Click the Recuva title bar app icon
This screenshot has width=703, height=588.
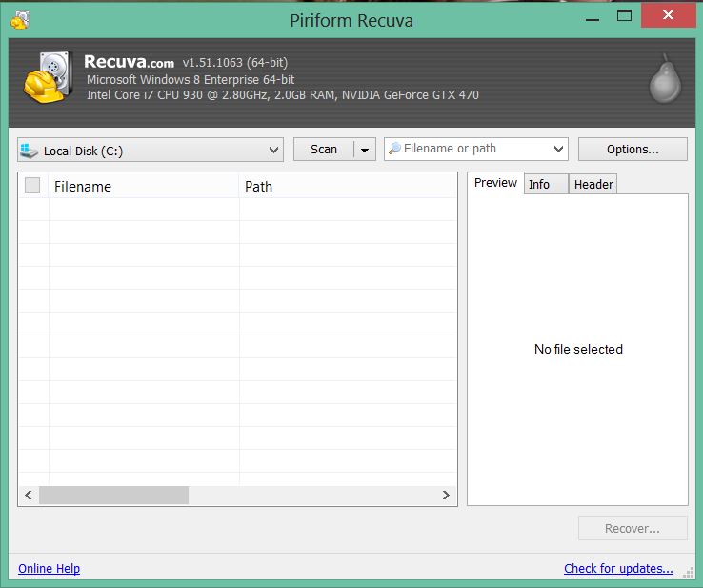click(x=20, y=20)
